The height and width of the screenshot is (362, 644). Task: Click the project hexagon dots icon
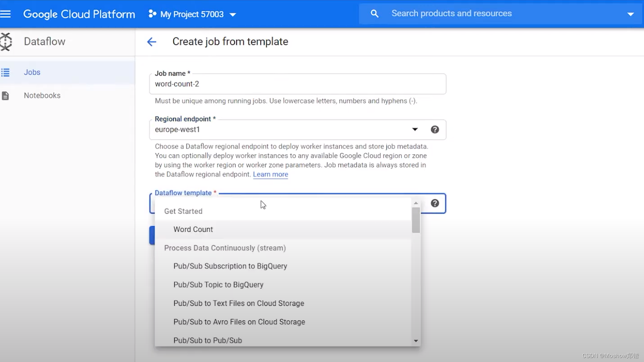pos(152,14)
